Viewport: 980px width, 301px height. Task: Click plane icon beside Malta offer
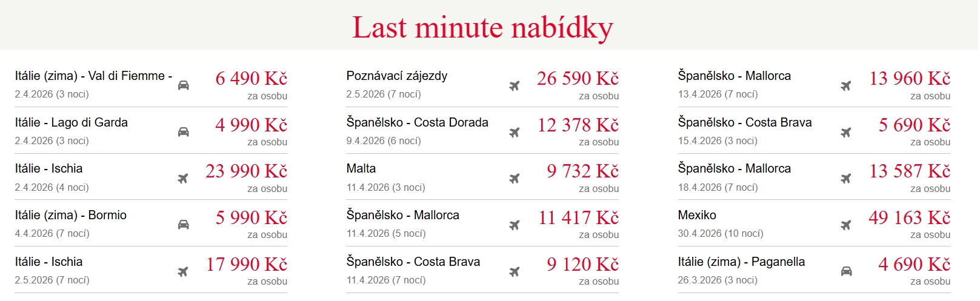[x=515, y=179]
